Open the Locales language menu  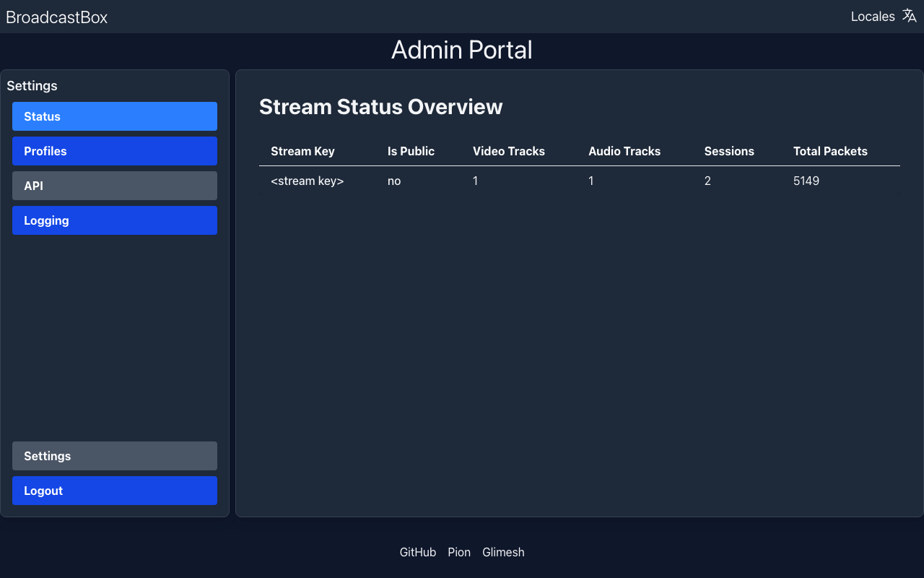pyautogui.click(x=884, y=16)
